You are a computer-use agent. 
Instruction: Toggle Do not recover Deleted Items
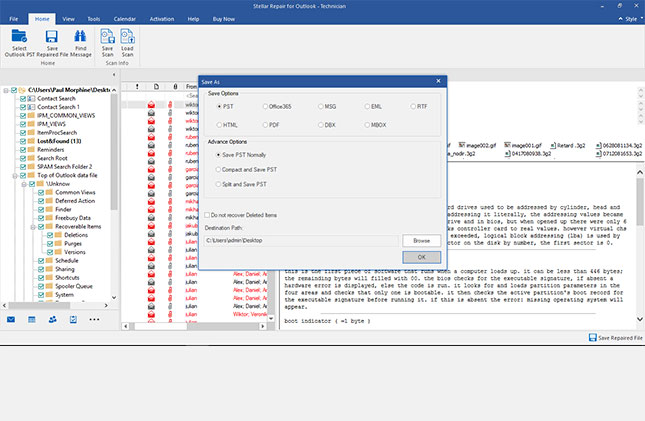[x=207, y=215]
